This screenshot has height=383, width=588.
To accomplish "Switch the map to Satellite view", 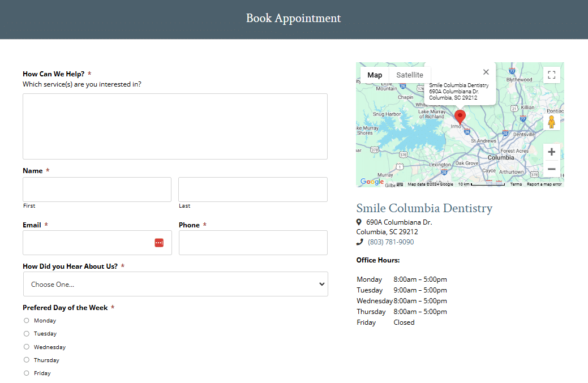I will pyautogui.click(x=409, y=74).
